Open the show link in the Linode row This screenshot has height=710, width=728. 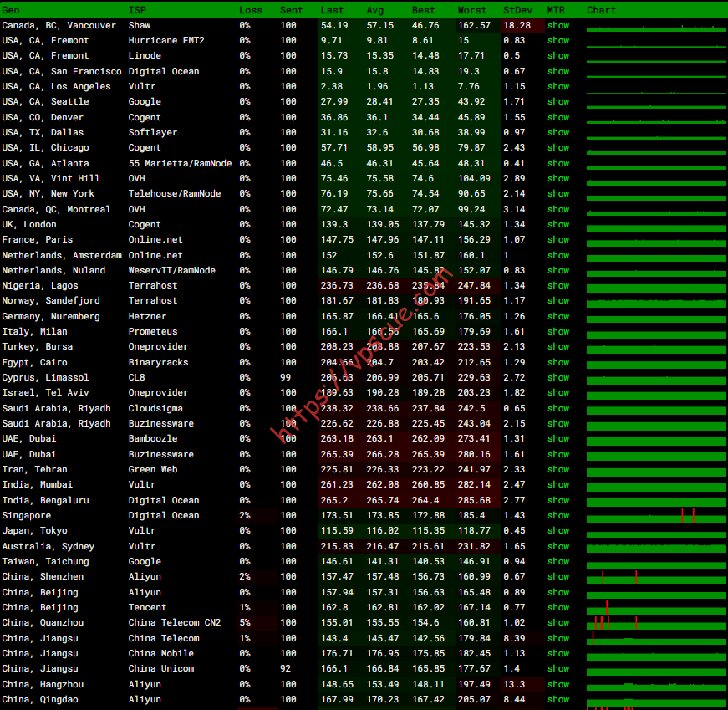pyautogui.click(x=558, y=56)
